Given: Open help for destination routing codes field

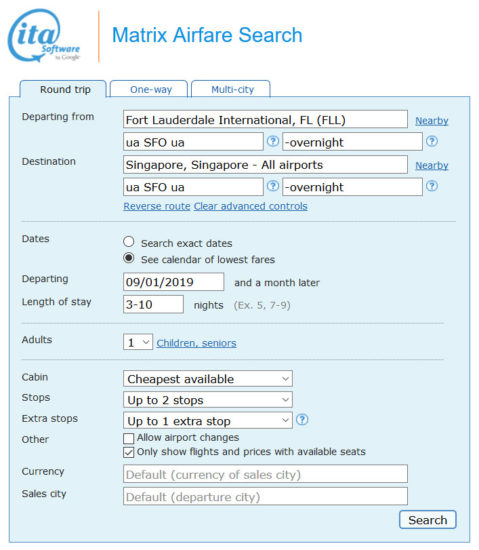Looking at the screenshot, I should [x=273, y=186].
